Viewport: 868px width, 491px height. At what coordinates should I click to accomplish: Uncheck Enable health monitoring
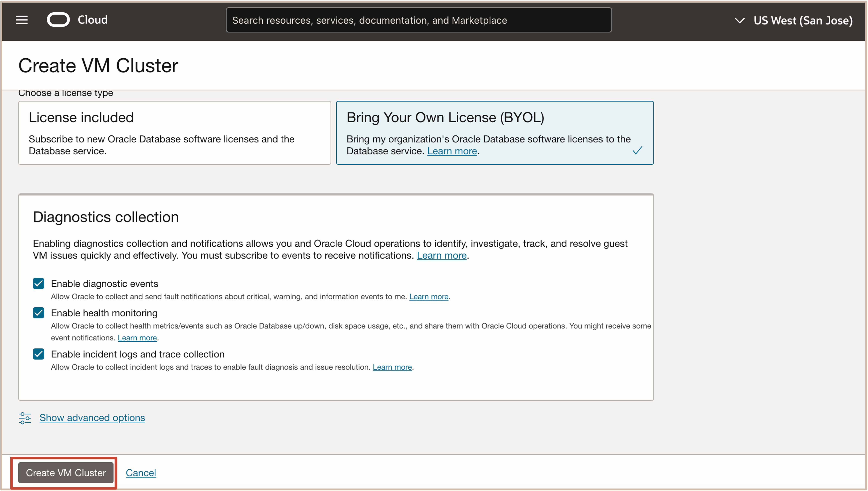tap(38, 313)
